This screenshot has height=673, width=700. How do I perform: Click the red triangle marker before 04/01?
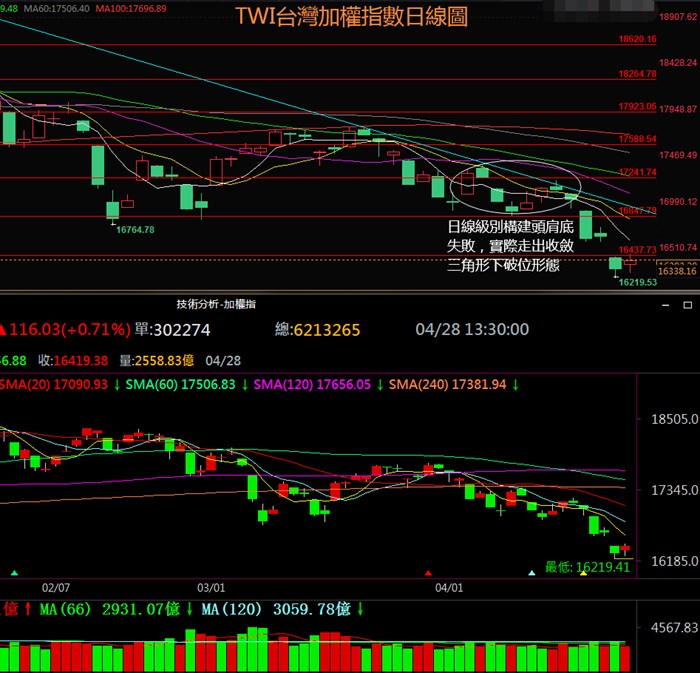[x=428, y=573]
